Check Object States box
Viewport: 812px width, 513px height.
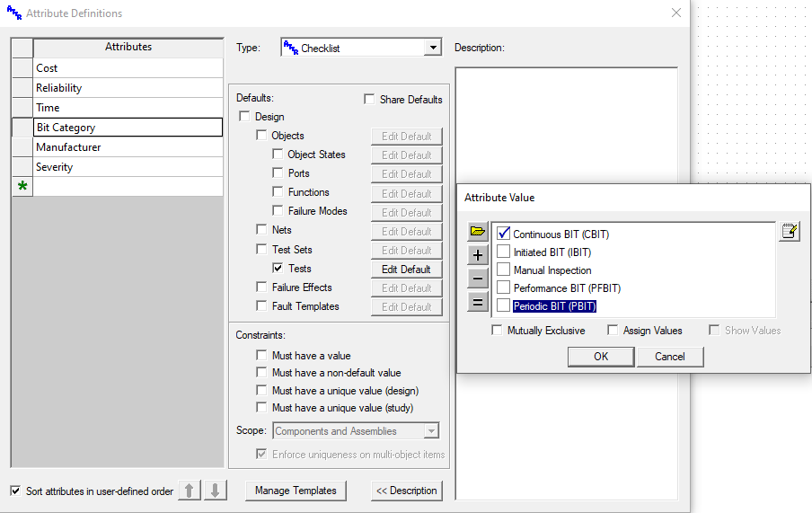[278, 154]
